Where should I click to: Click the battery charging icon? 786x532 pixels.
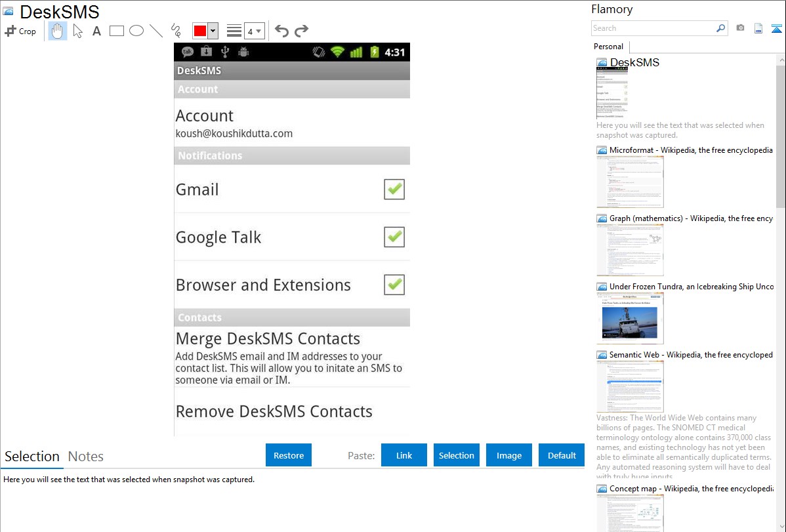pyautogui.click(x=375, y=52)
